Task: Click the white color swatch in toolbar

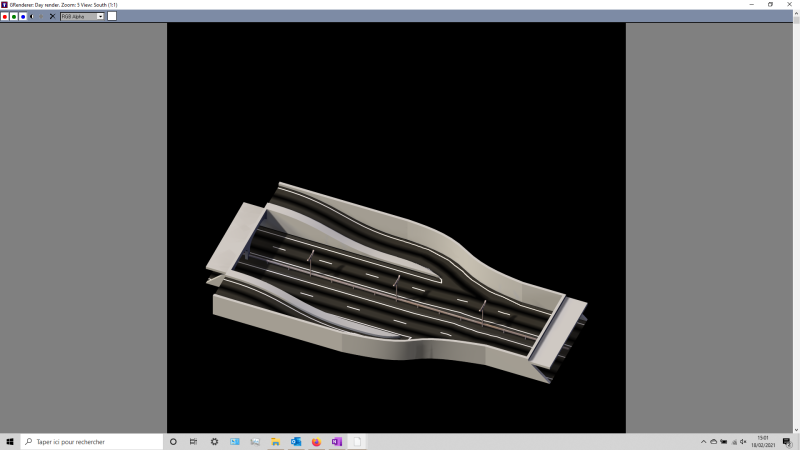Action: (112, 16)
